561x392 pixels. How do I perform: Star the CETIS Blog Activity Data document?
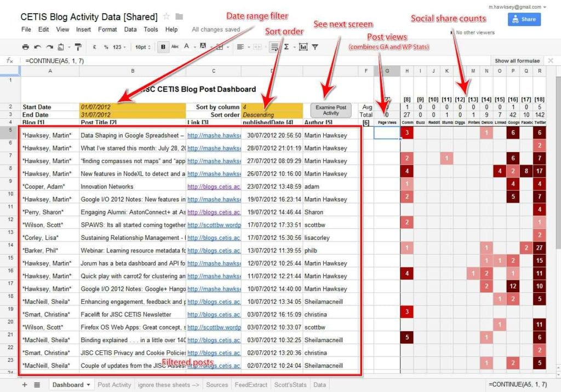coord(167,16)
